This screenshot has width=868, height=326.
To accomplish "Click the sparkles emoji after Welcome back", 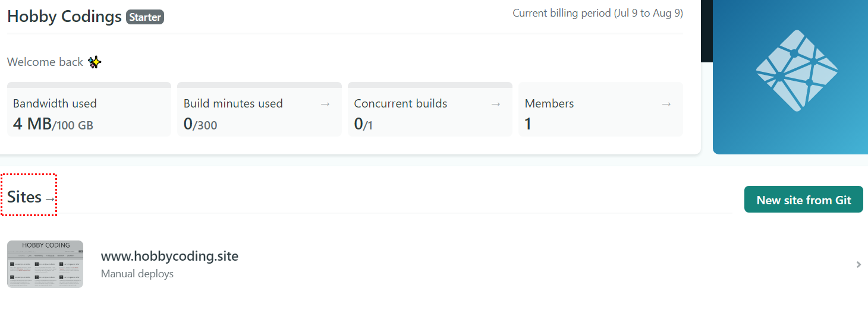I will (x=95, y=62).
